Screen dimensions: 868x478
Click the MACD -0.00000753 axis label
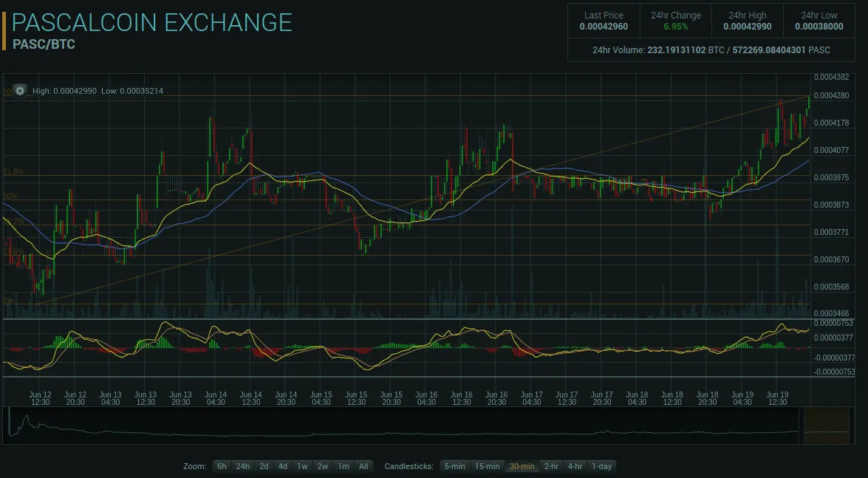point(834,372)
